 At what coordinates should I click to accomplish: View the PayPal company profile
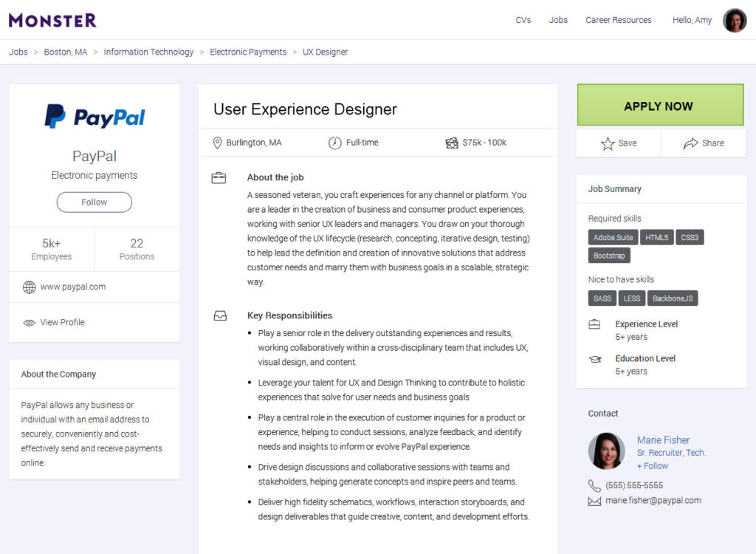click(x=62, y=322)
